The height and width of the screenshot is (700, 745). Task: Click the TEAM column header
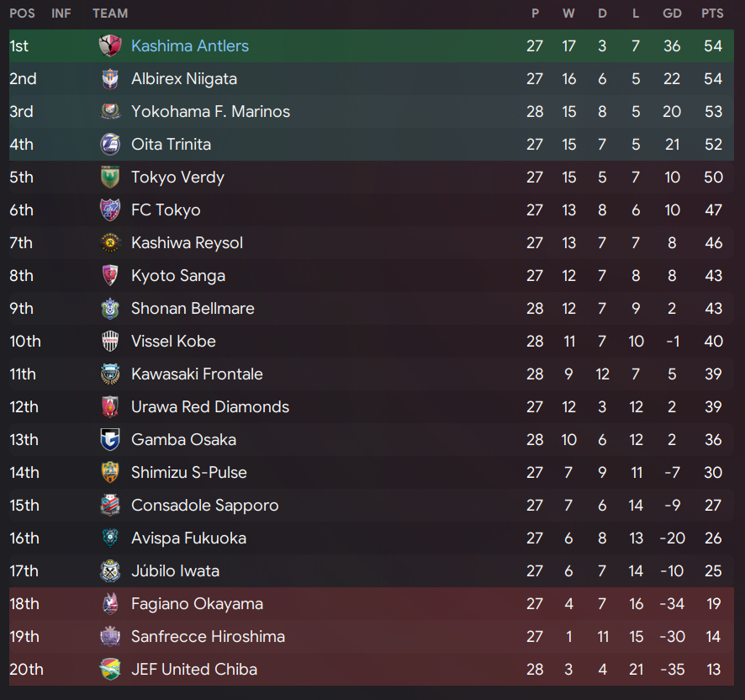pos(110,13)
